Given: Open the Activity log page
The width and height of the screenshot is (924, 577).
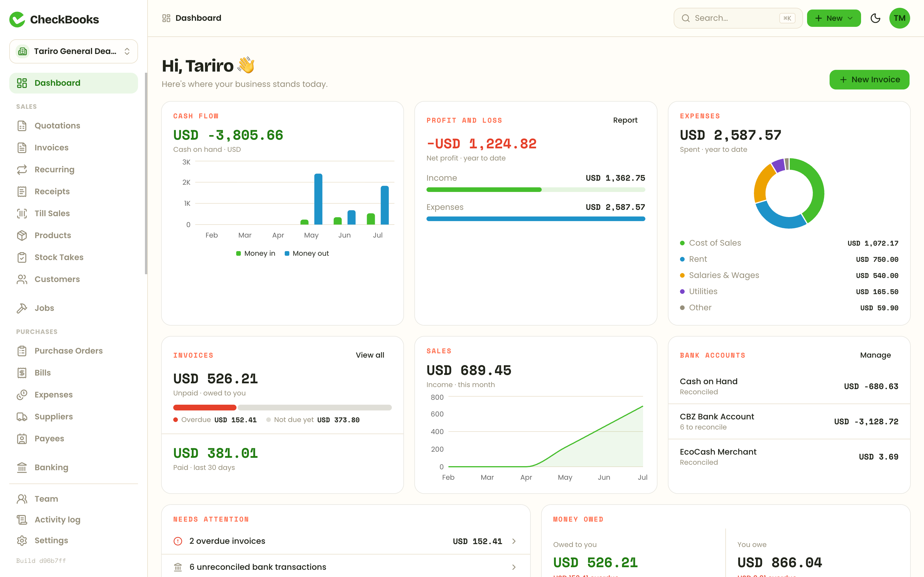Looking at the screenshot, I should (73, 520).
